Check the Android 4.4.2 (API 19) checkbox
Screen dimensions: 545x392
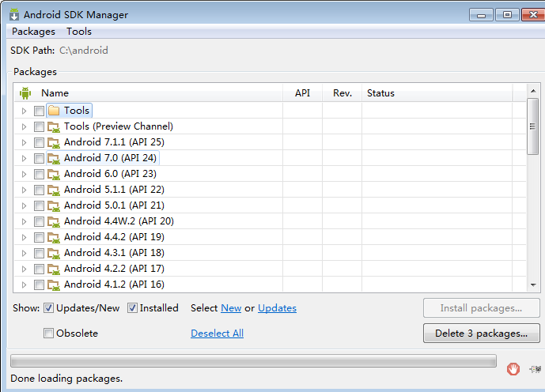pos(39,237)
